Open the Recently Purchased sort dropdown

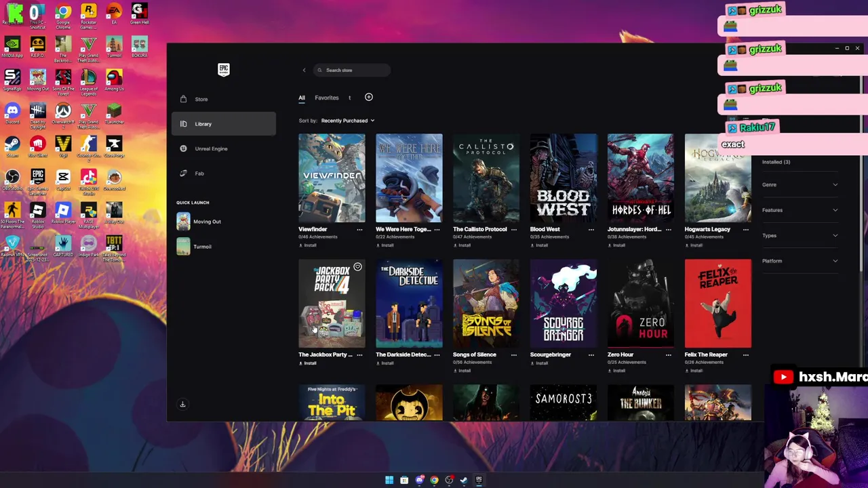[x=348, y=121]
